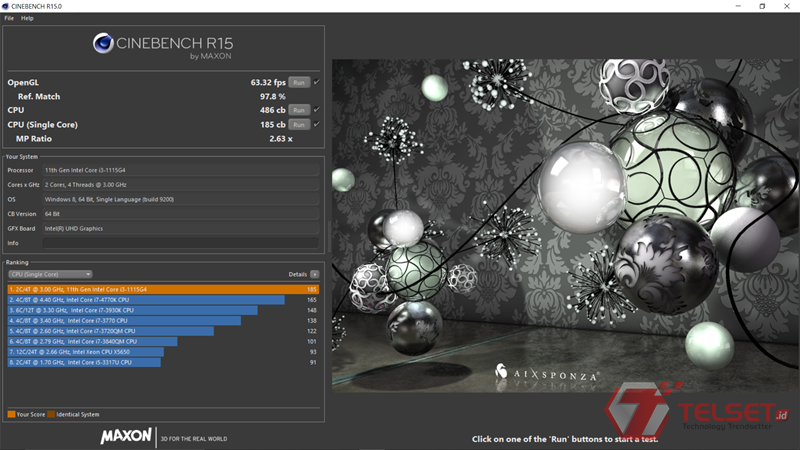Restore down the Cinebench window
The width and height of the screenshot is (800, 450).
point(762,6)
